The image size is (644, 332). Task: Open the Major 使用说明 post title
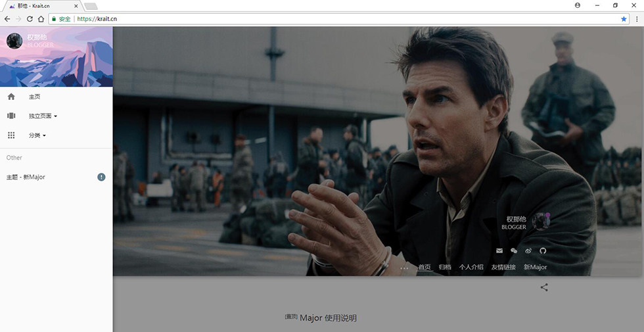point(327,318)
